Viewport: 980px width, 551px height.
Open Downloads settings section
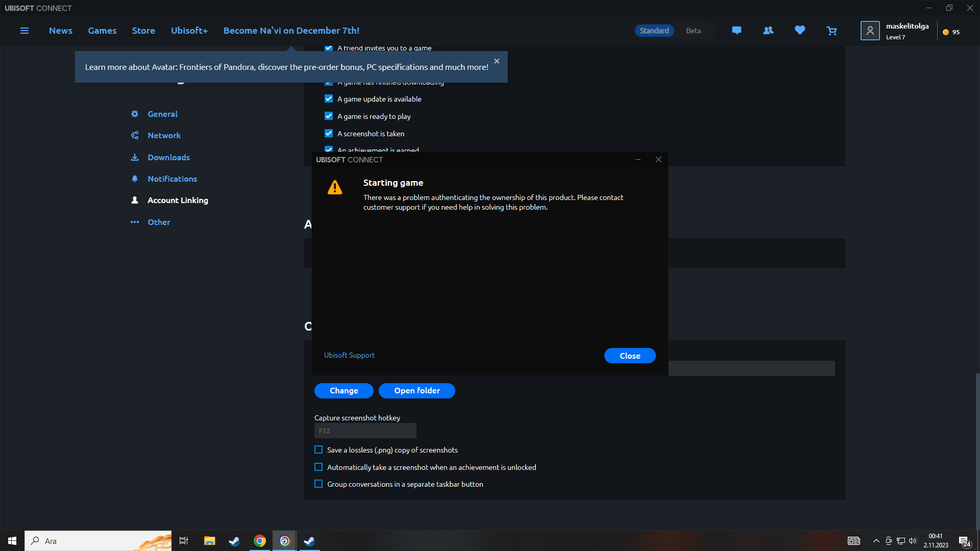(x=168, y=157)
